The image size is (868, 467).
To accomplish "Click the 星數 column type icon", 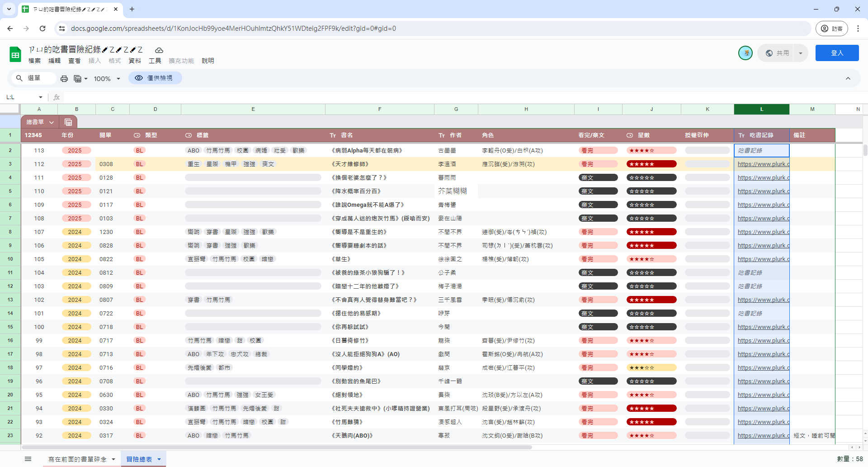I will (630, 135).
